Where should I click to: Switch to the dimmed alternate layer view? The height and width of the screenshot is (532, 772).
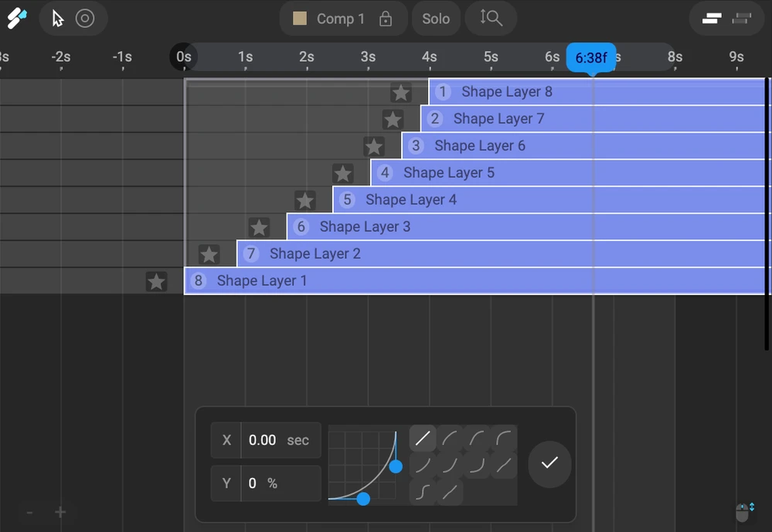coord(742,19)
